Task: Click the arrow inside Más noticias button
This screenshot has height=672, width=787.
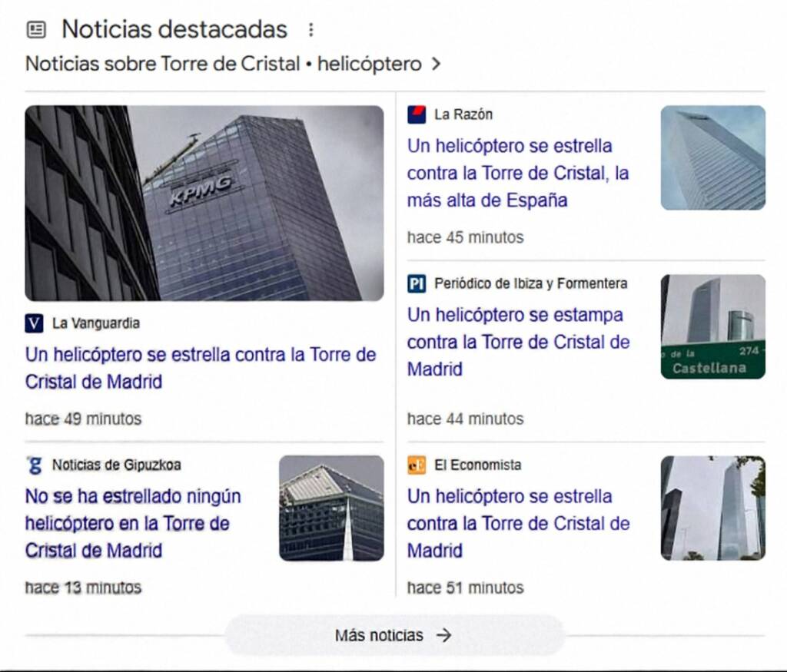Action: pyautogui.click(x=443, y=635)
